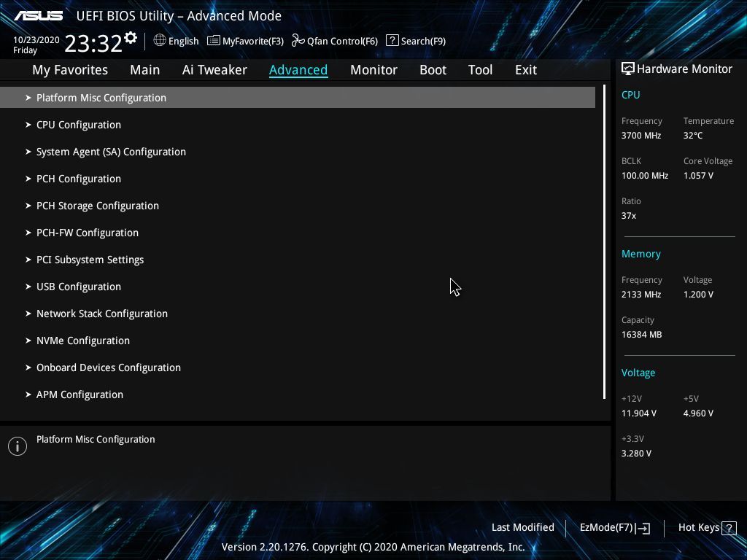This screenshot has height=560, width=747.
Task: Expand System Agent (SA) Configuration arrow
Action: [x=28, y=152]
